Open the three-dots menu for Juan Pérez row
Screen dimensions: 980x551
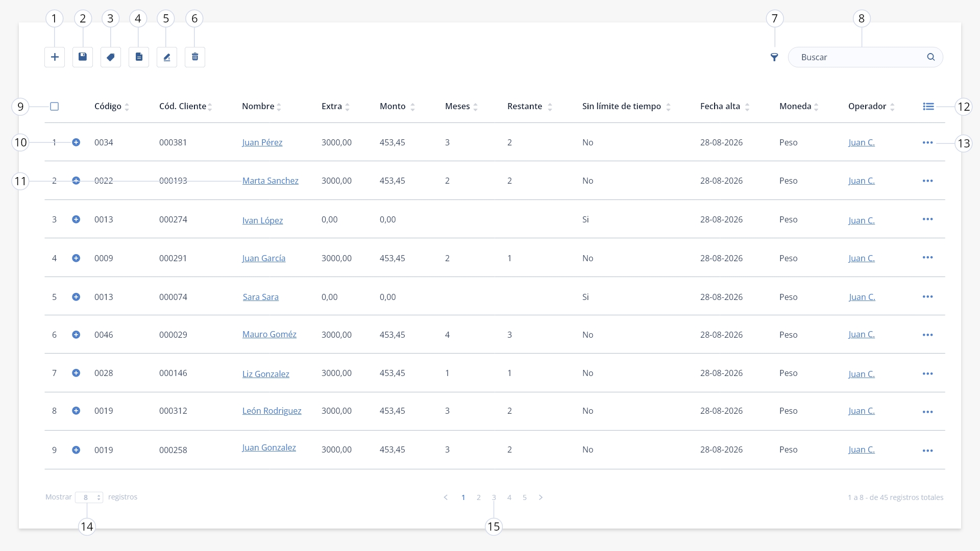pos(928,142)
